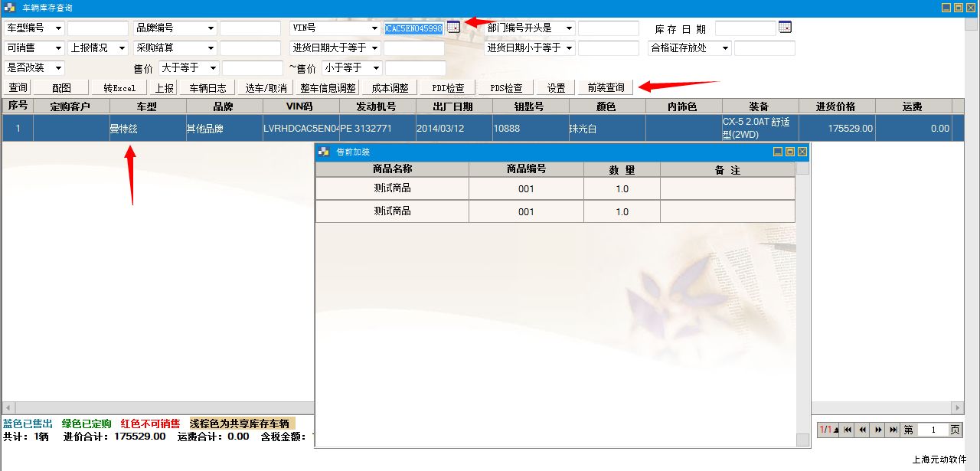980x471 pixels.
Task: Export results with 转Excel button
Action: click(x=119, y=88)
